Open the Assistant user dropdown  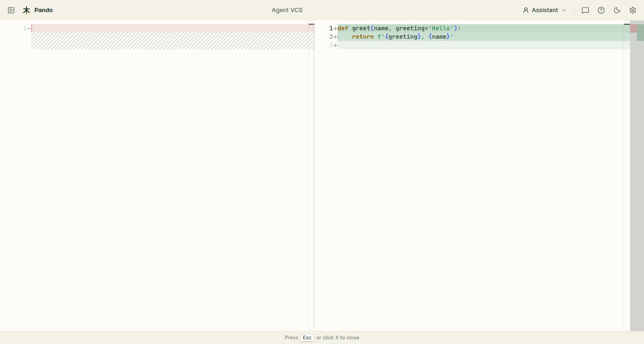point(544,10)
